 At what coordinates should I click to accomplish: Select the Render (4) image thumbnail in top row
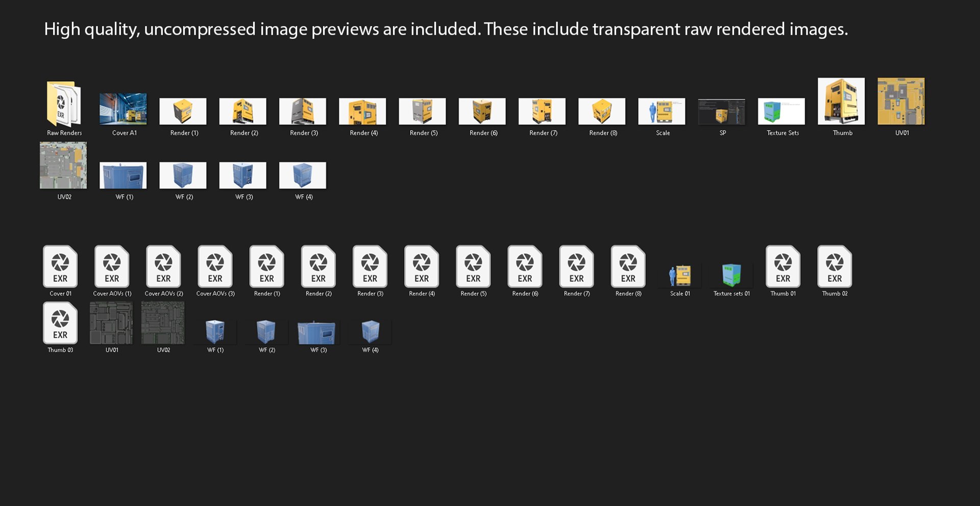(362, 111)
